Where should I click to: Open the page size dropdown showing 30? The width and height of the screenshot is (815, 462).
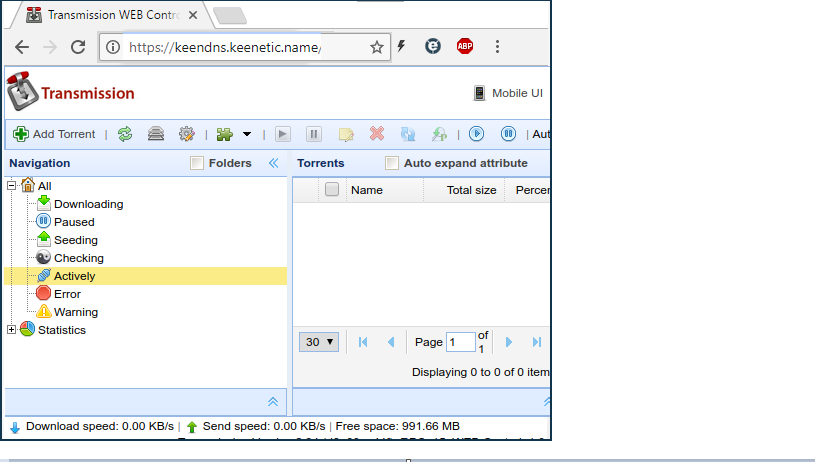319,342
